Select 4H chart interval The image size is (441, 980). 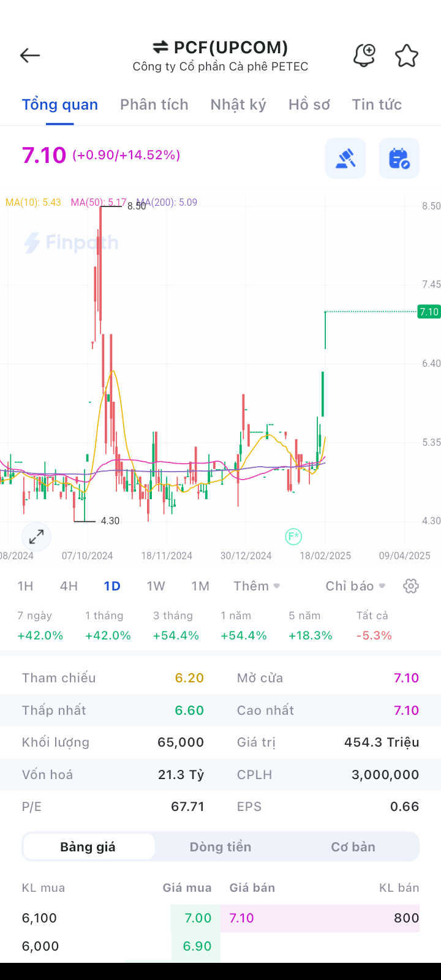coord(69,586)
